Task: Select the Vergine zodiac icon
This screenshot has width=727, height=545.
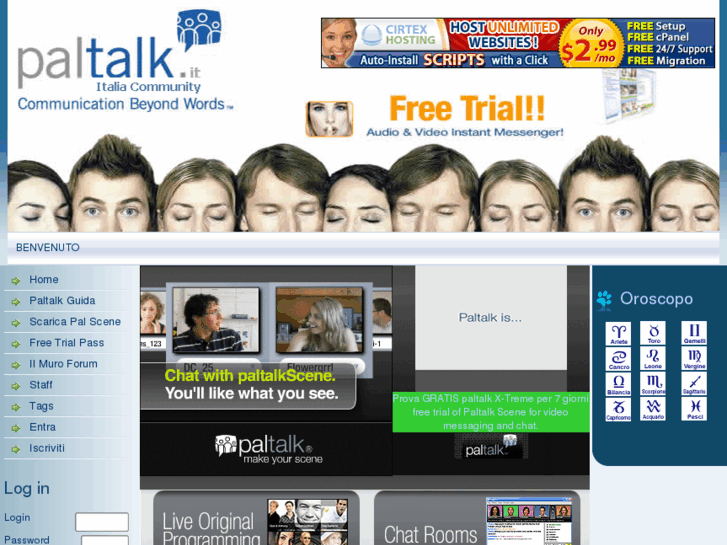Action: click(694, 359)
